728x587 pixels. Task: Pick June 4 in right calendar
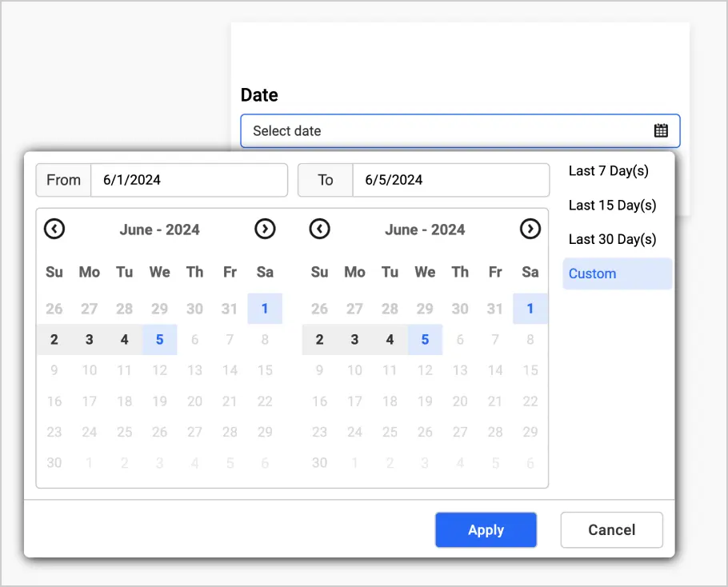pyautogui.click(x=390, y=340)
